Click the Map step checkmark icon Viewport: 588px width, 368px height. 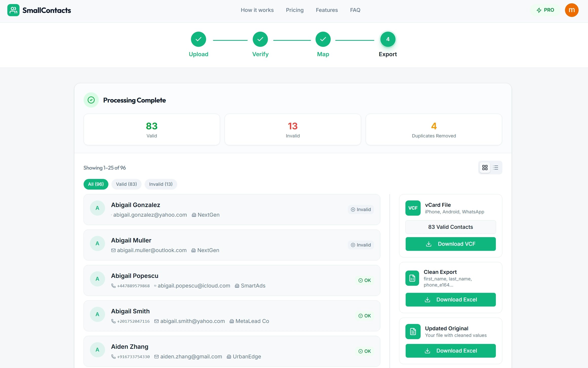pyautogui.click(x=323, y=39)
